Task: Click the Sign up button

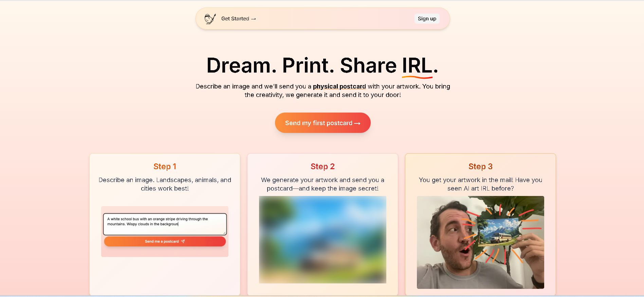Action: coord(427,19)
